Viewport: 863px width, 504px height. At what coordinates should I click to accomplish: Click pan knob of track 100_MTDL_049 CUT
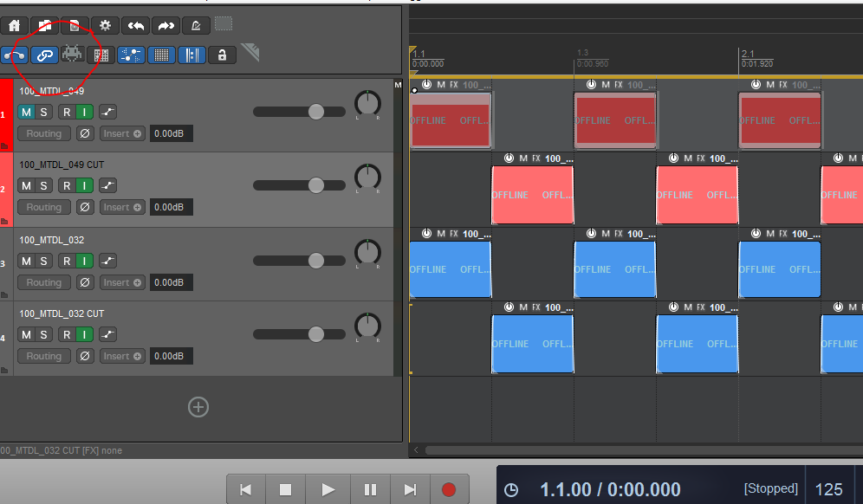[367, 178]
